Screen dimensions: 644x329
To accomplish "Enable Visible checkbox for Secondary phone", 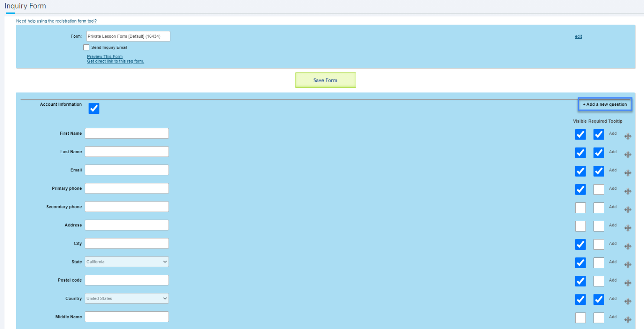I will [580, 208].
